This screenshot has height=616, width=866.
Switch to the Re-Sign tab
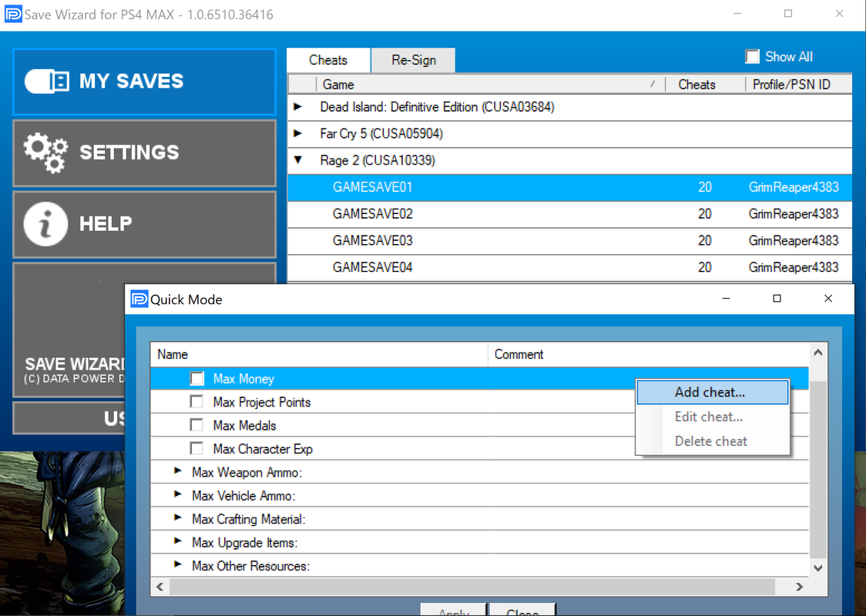click(x=414, y=60)
